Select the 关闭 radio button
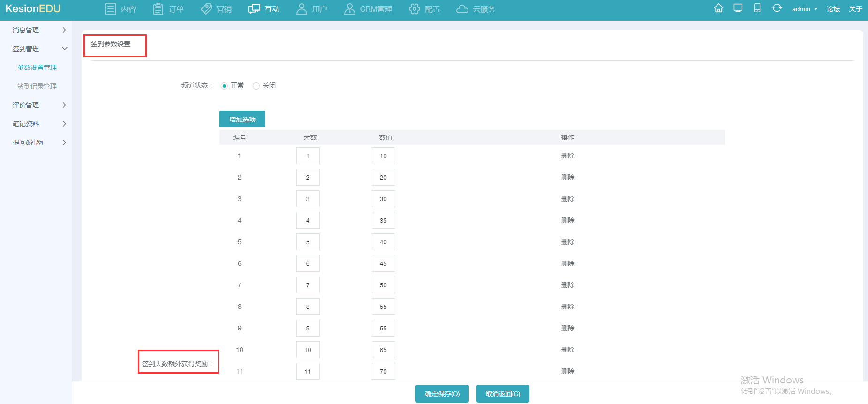 click(x=256, y=86)
